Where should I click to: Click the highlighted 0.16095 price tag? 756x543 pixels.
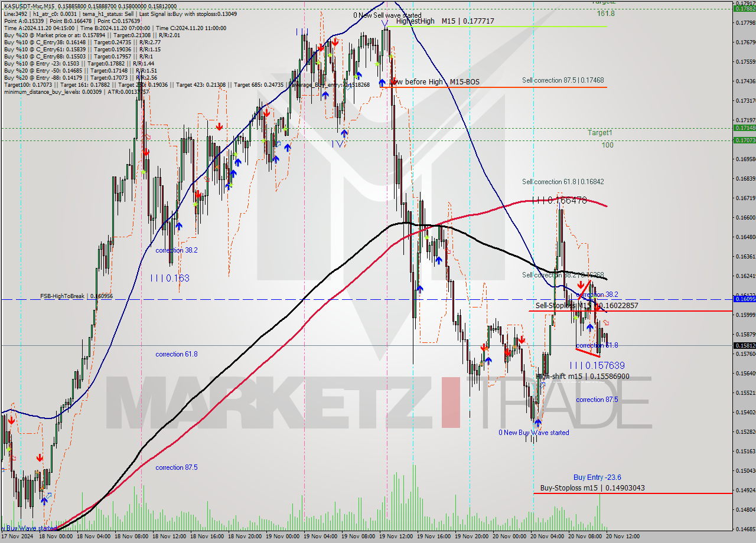[744, 299]
